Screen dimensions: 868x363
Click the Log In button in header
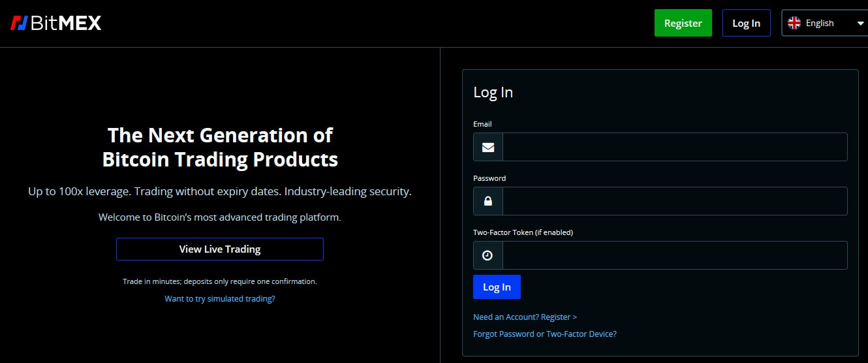(x=746, y=23)
